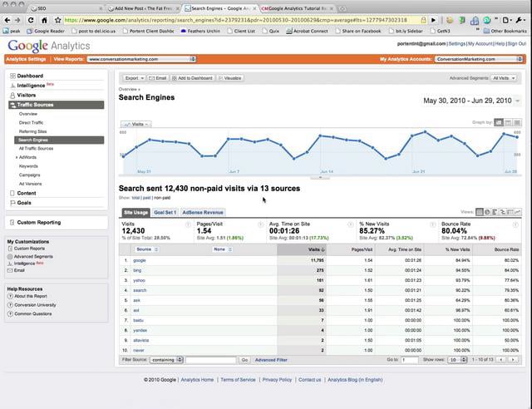Open Content section in sidebar
Viewport: 532px width, 409px height.
27,193
